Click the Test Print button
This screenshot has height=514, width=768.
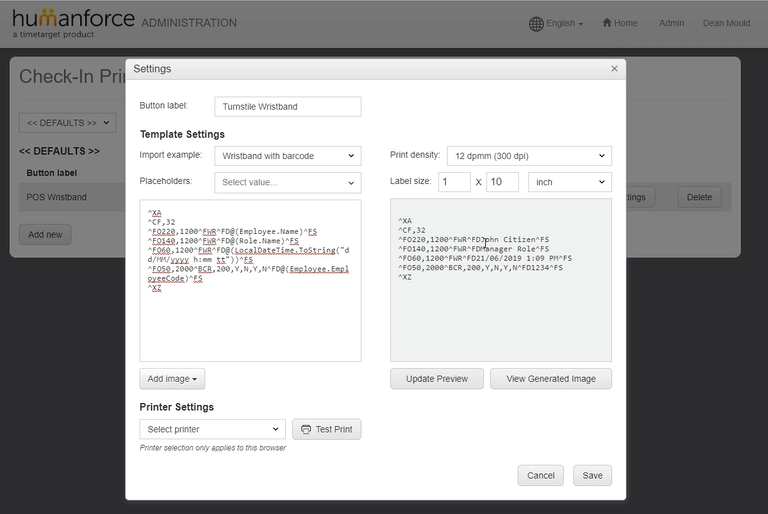(327, 429)
